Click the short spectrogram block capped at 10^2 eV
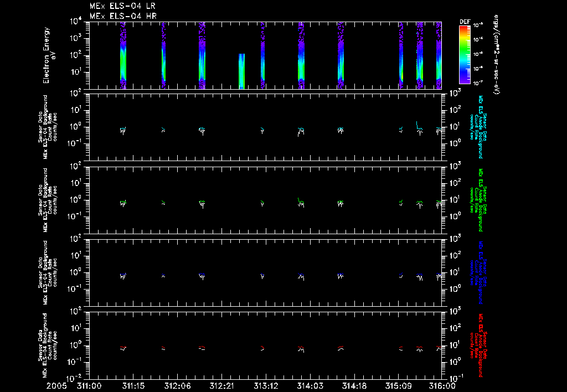Screen dimensions: 567x392 point(241,71)
